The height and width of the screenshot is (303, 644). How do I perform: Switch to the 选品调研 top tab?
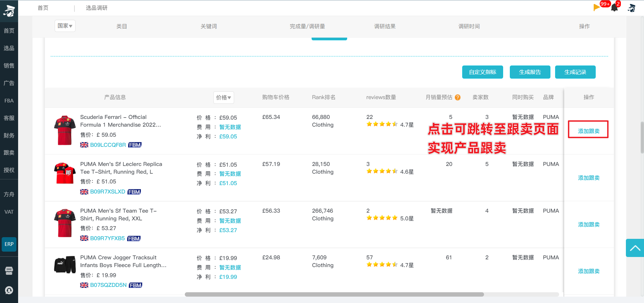[x=97, y=8]
